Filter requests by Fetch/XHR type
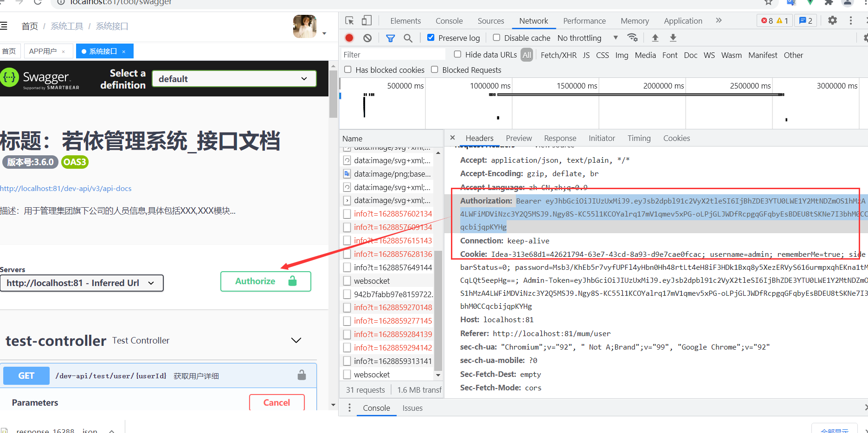This screenshot has width=868, height=433. click(x=559, y=55)
